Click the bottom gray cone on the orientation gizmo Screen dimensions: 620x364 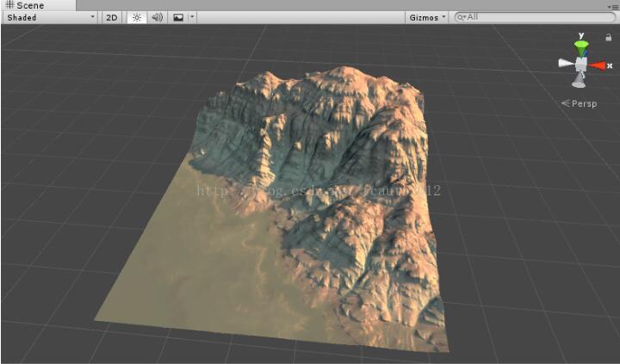click(x=580, y=82)
